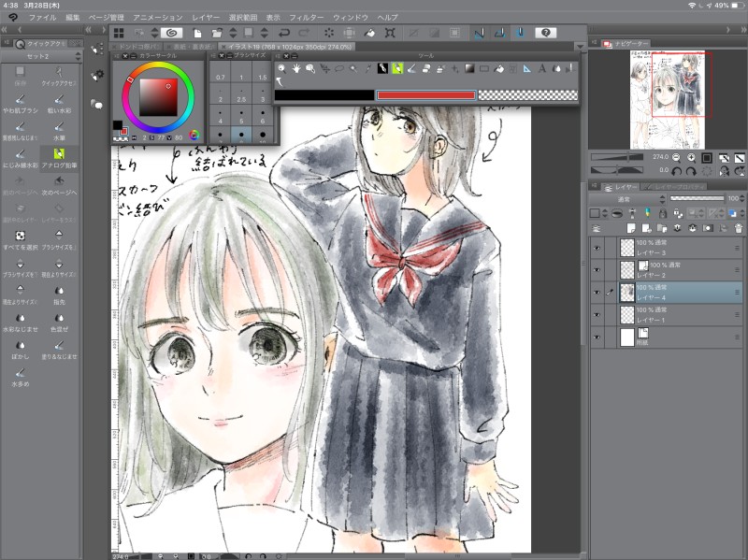Select 水筆 brush in quick access
This screenshot has width=748, height=560.
(59, 131)
